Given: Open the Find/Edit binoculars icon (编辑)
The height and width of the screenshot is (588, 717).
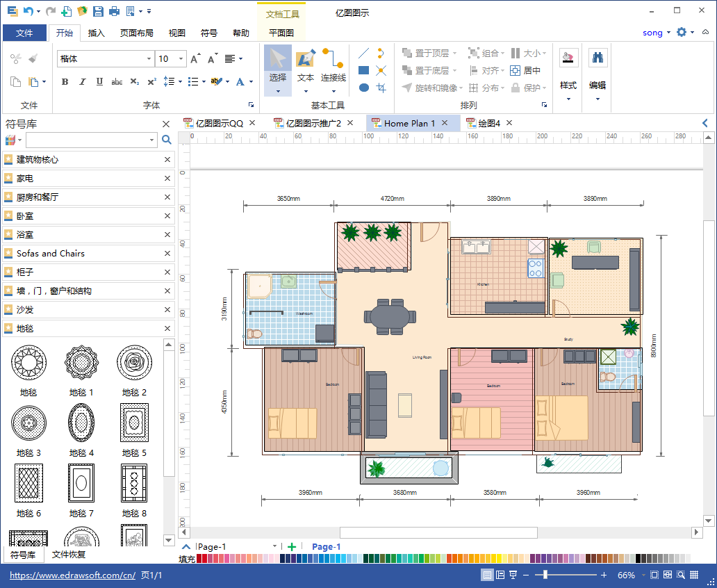Looking at the screenshot, I should 597,58.
